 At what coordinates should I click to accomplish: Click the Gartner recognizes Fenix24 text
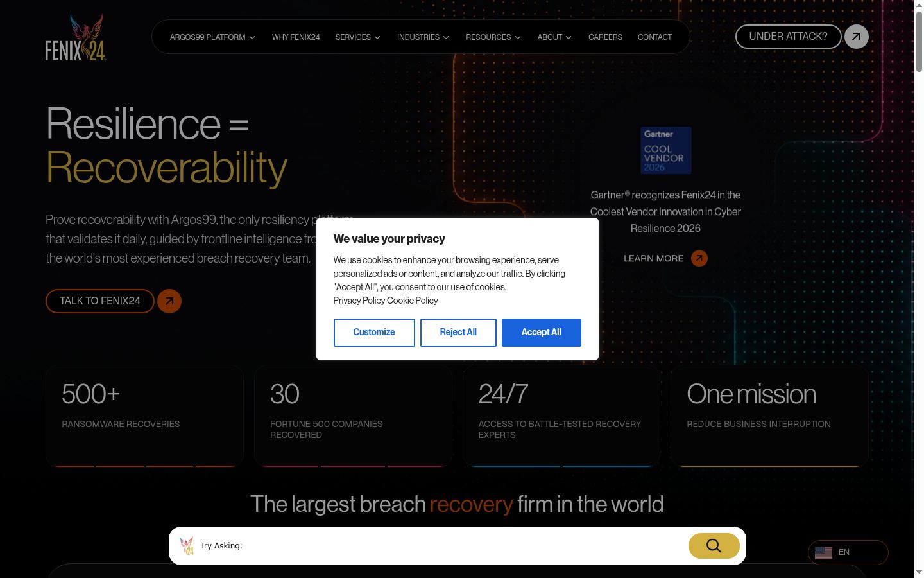(x=665, y=211)
